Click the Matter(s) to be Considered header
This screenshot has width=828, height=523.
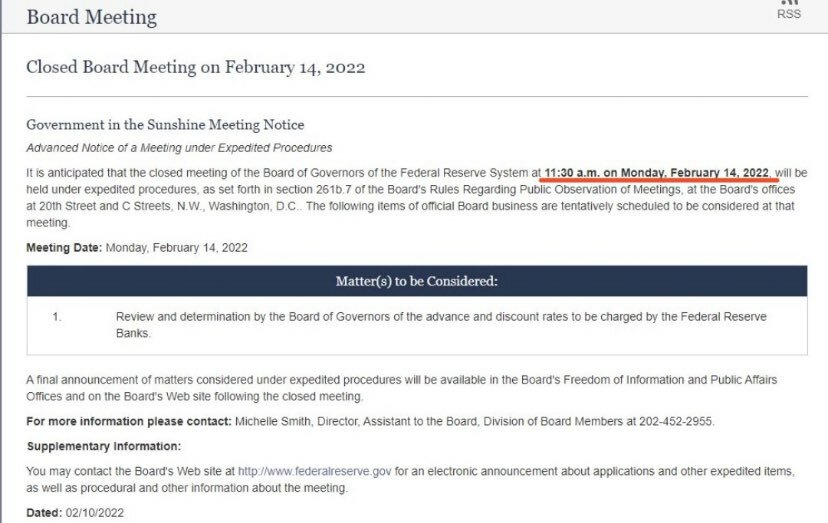click(417, 281)
